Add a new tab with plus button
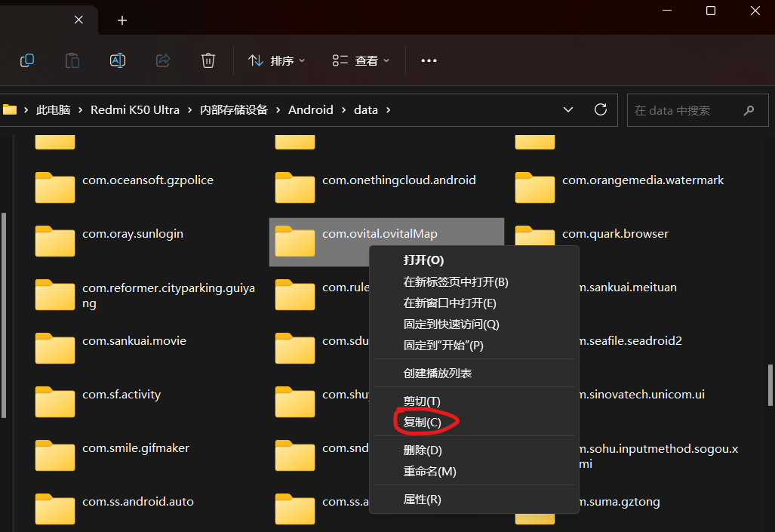The image size is (775, 532). coord(122,20)
